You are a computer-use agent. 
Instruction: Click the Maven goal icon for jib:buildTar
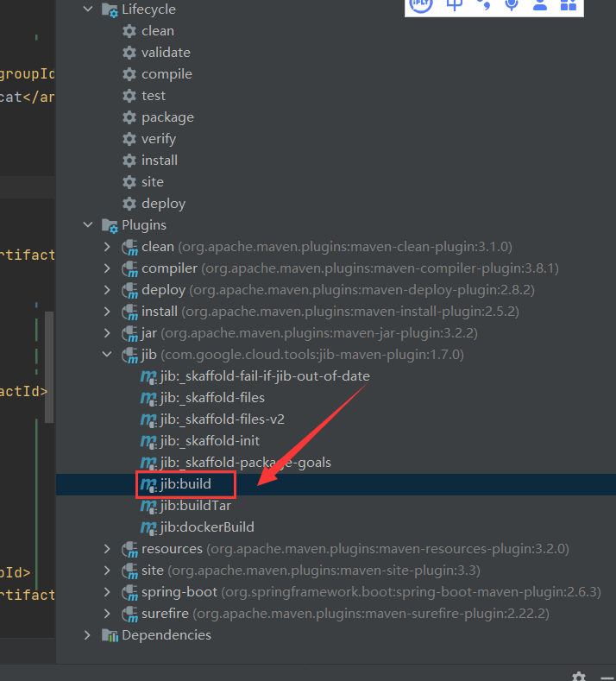pyautogui.click(x=148, y=506)
